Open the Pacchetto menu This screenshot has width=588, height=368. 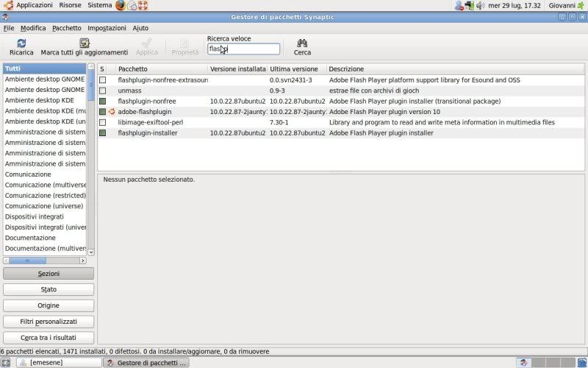click(x=66, y=28)
